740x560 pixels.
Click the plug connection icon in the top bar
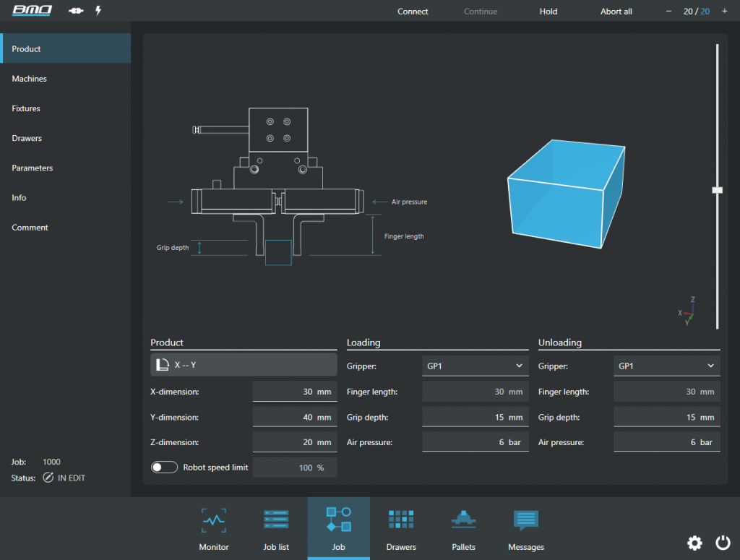(75, 11)
